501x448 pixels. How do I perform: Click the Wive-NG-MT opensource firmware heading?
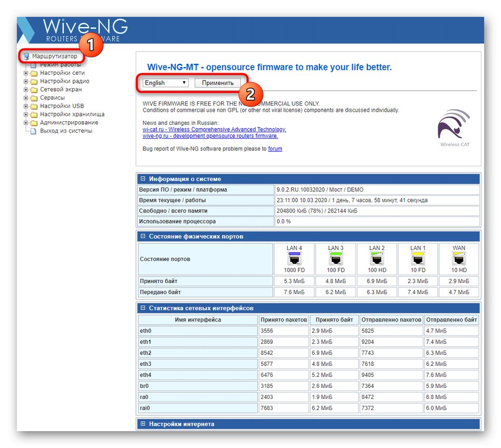[x=269, y=67]
